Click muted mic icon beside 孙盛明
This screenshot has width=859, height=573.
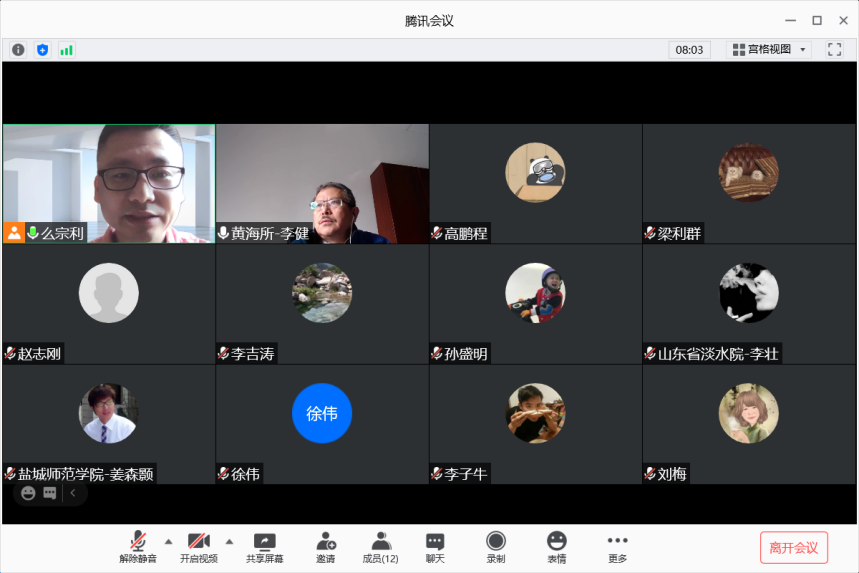(x=437, y=353)
